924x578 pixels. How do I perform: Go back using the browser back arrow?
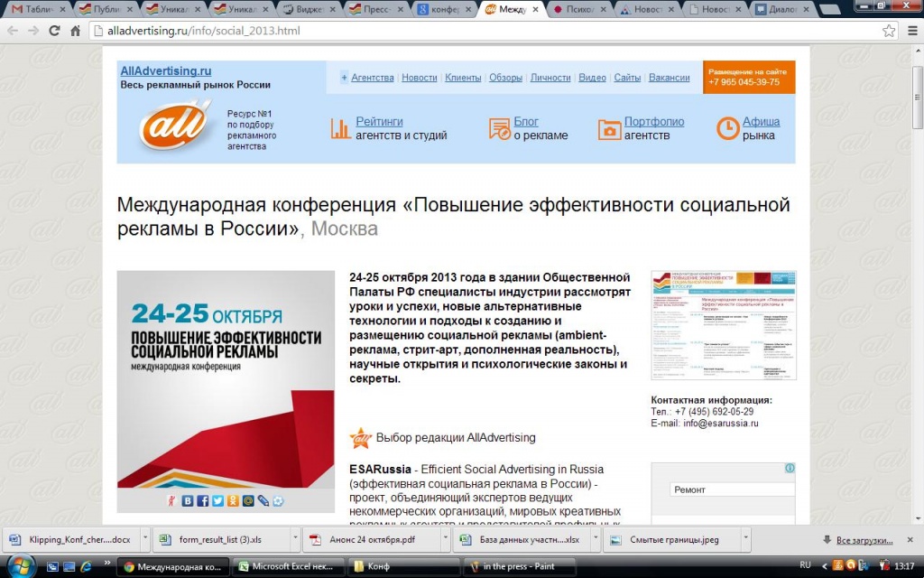tap(13, 31)
